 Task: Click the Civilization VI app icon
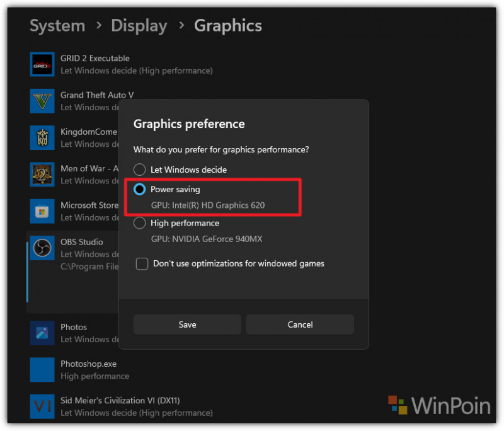42,406
